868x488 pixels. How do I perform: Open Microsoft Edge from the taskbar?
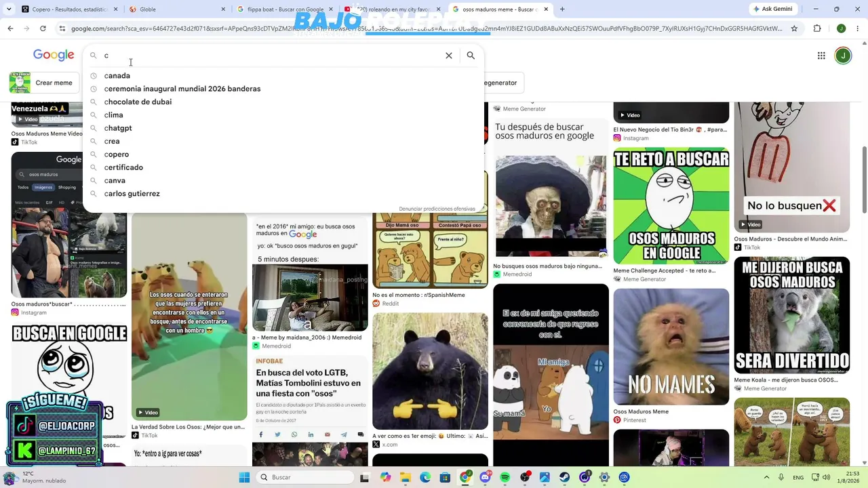pos(425,477)
